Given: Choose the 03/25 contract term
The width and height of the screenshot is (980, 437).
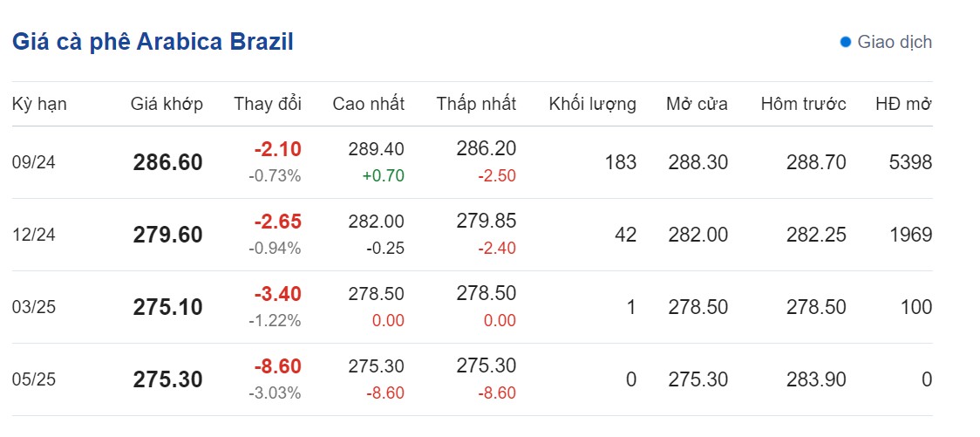Looking at the screenshot, I should tap(34, 307).
